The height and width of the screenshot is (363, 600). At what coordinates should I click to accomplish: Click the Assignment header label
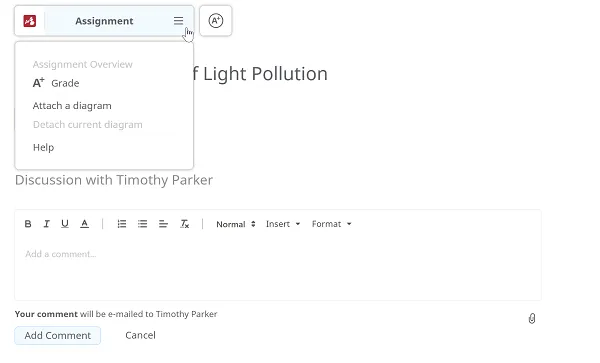104,21
